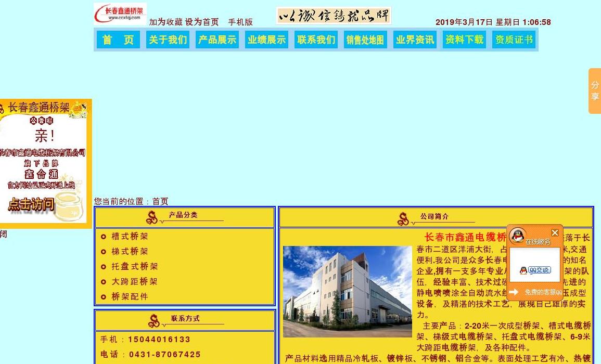
Task: Click the QQ penguin avatar icon
Action: (x=518, y=235)
